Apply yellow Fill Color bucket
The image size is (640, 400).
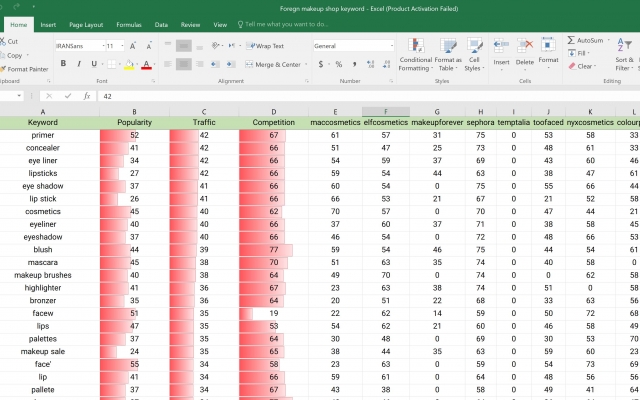click(x=129, y=64)
